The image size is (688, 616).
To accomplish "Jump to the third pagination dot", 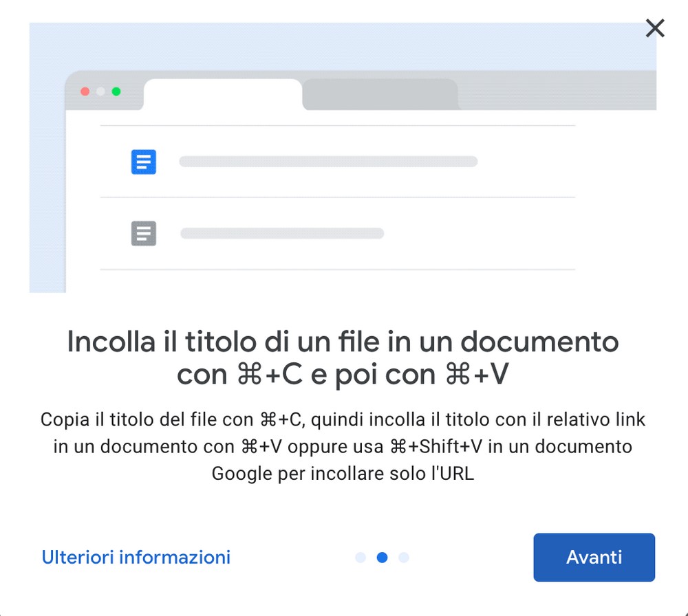I will point(404,558).
